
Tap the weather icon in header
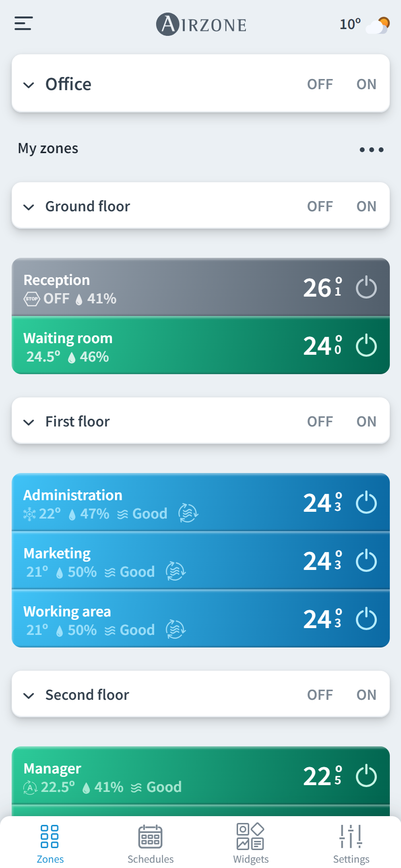pos(378,25)
